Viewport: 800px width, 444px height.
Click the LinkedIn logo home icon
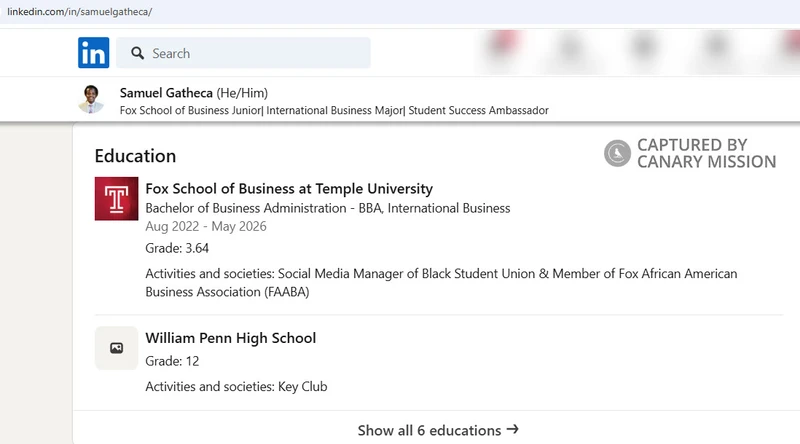pyautogui.click(x=93, y=53)
